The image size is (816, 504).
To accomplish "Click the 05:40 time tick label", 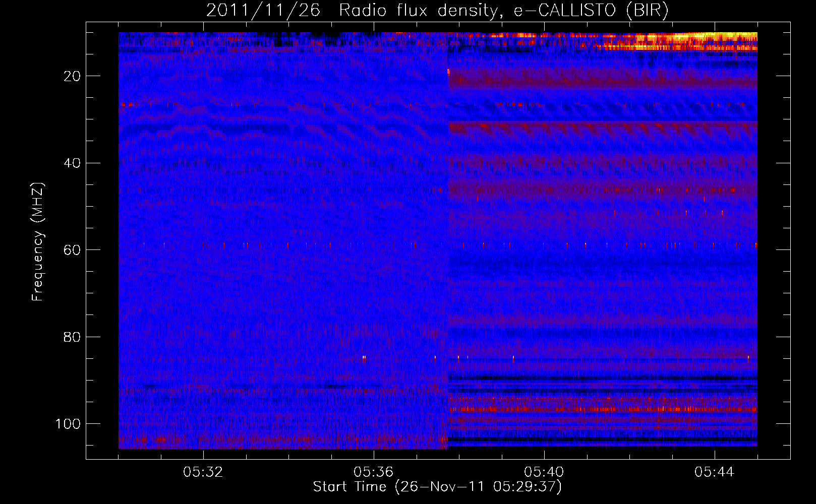I will click(544, 472).
